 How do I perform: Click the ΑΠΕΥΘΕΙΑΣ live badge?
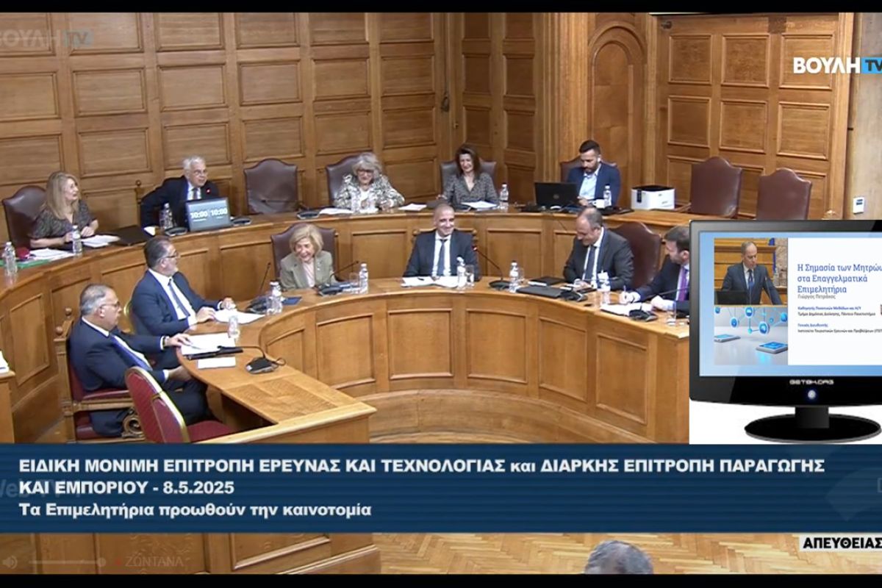pos(841,543)
